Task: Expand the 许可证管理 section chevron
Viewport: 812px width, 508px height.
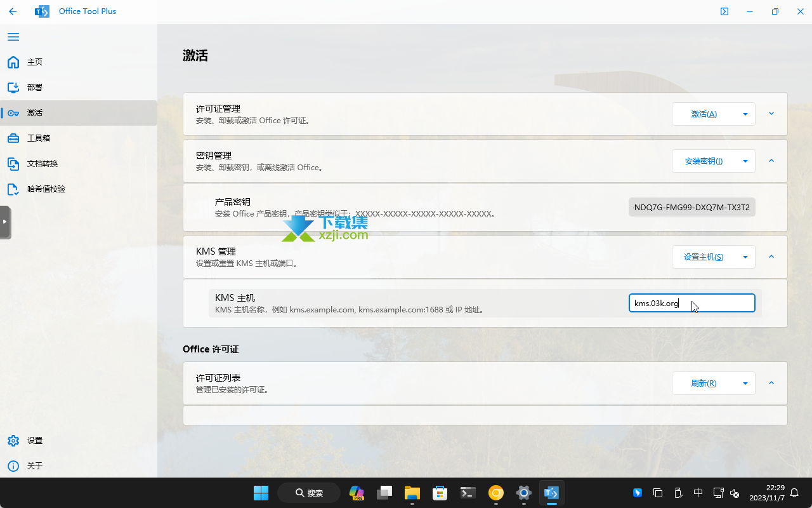Action: pos(771,114)
